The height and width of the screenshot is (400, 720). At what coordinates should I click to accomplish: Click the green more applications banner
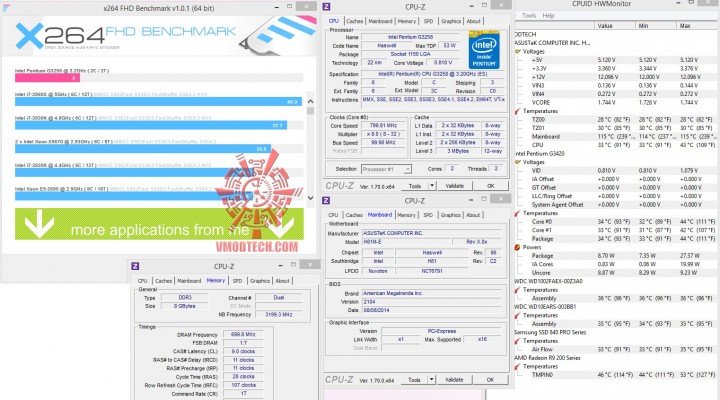click(x=159, y=224)
